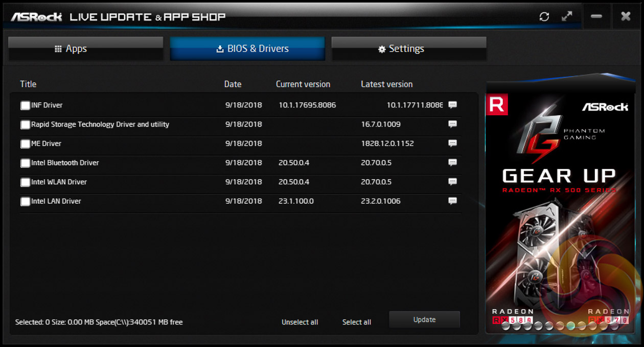
Task: Click INF Driver latest version 10.1.17711.8086
Action: click(x=415, y=105)
